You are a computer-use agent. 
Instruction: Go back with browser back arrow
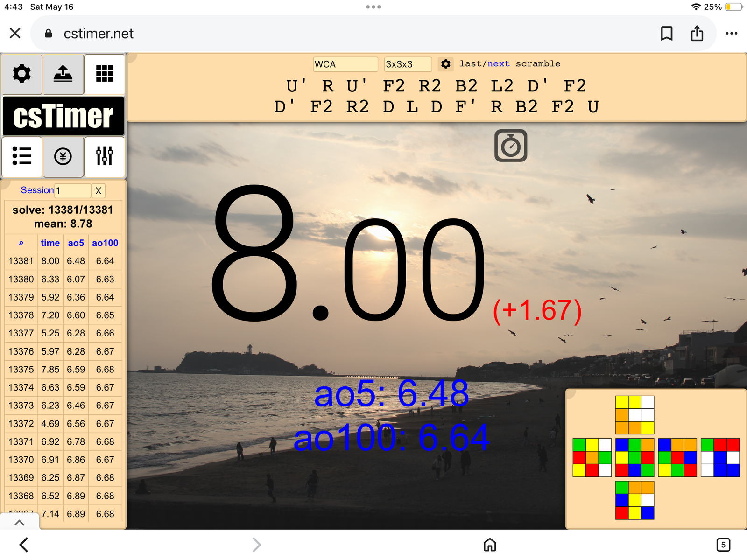24,545
